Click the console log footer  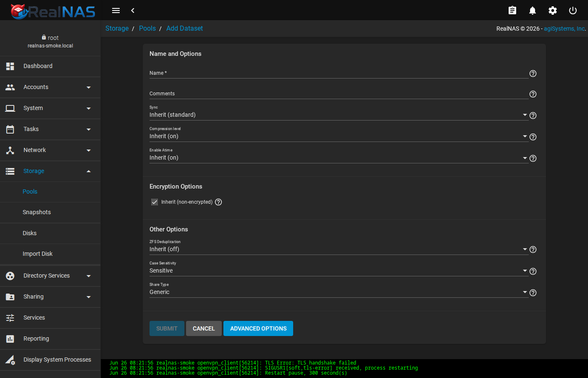click(344, 368)
